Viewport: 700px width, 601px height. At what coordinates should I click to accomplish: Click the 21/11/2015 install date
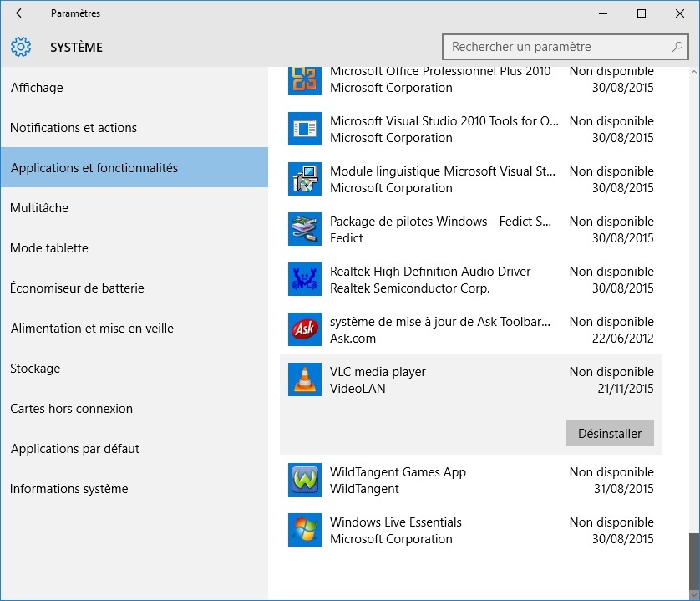click(626, 389)
